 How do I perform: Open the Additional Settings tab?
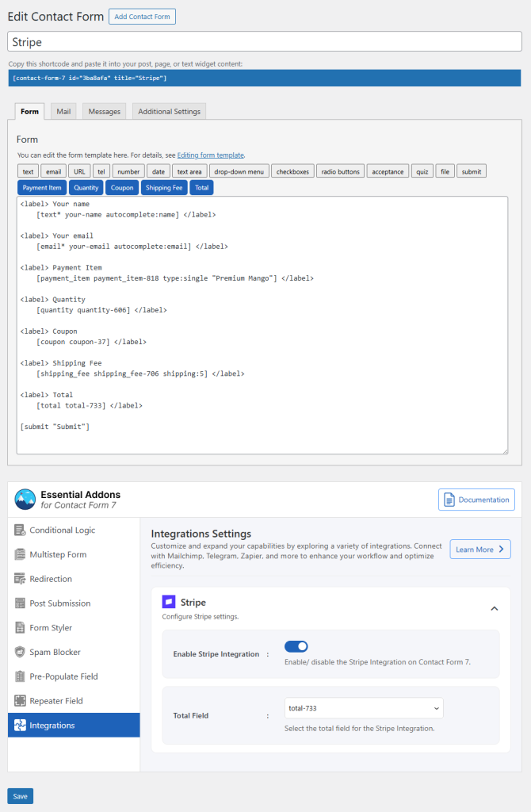[x=170, y=111]
